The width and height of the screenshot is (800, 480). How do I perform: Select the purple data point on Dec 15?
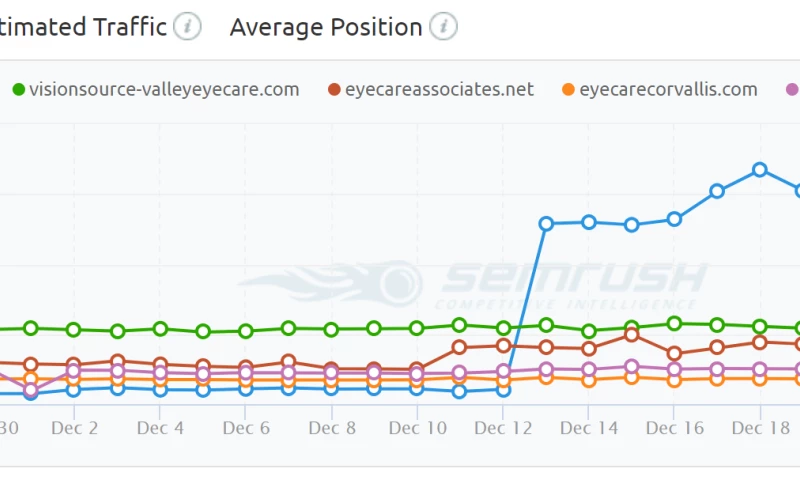click(x=631, y=366)
